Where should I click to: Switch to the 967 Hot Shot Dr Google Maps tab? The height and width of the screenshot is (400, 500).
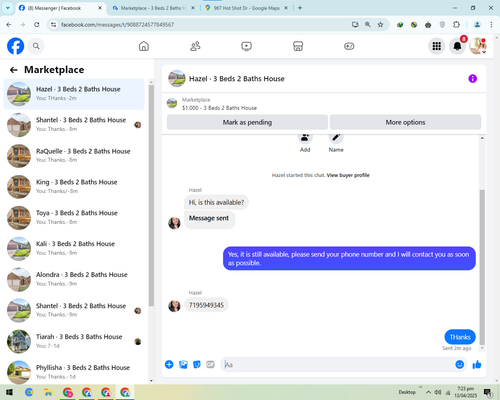(247, 8)
